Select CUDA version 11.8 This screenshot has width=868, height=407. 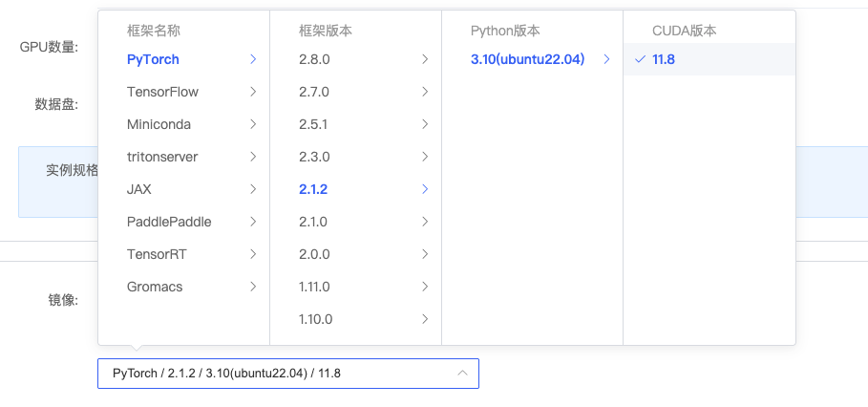[x=709, y=59]
